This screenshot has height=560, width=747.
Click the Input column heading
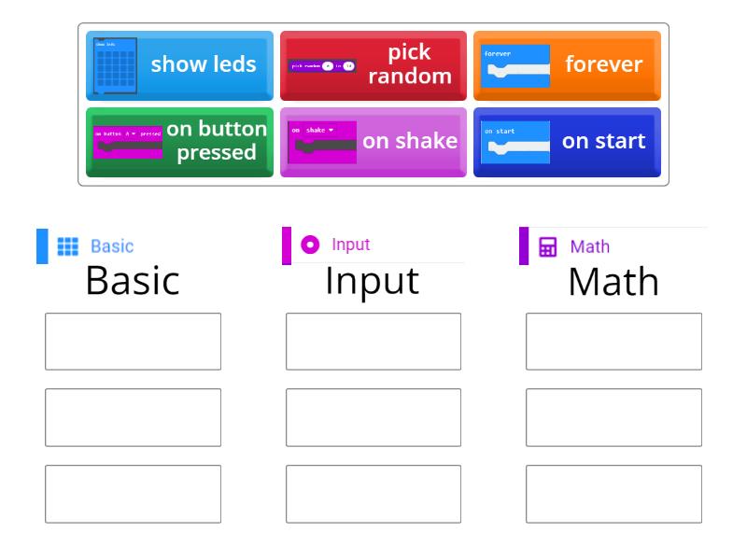(372, 281)
